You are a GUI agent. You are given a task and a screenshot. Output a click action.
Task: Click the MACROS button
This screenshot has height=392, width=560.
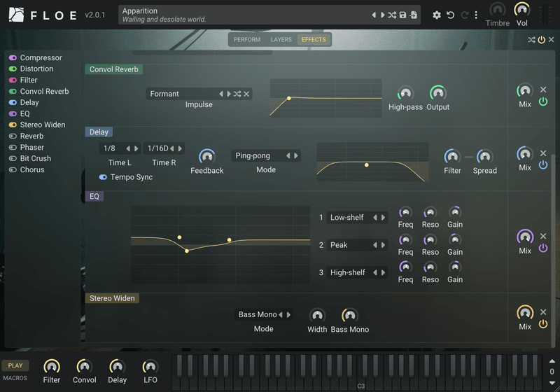coord(15,378)
